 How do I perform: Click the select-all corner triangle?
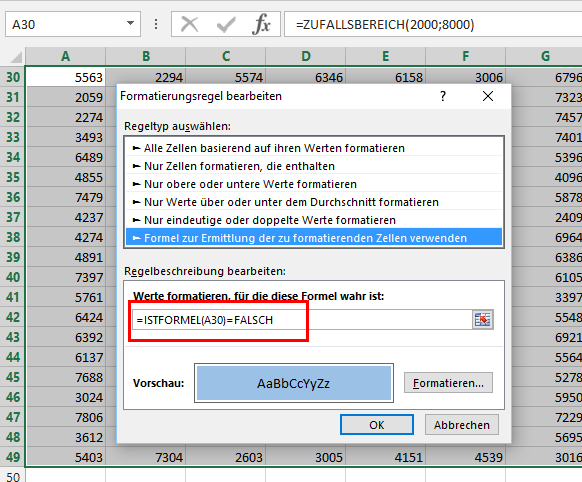click(x=16, y=57)
